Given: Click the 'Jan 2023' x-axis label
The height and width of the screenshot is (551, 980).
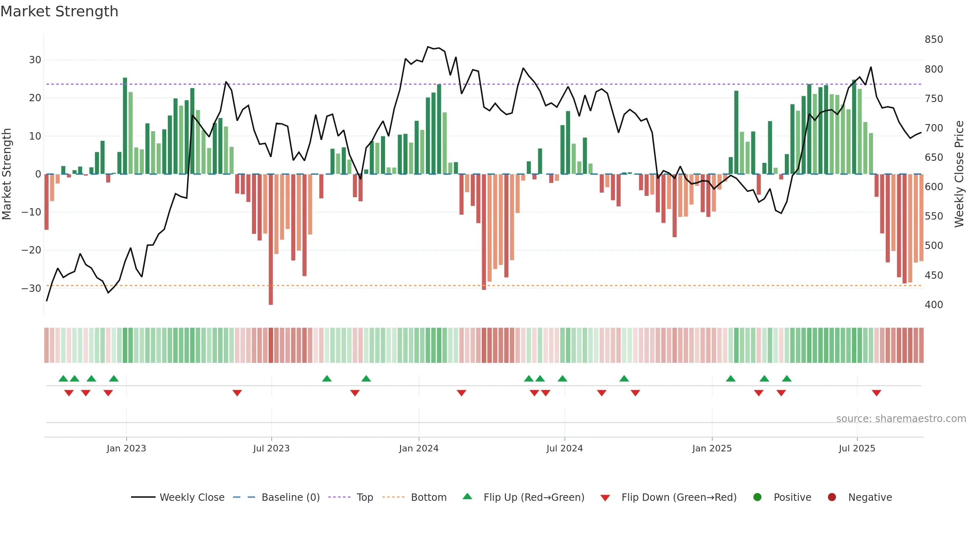Looking at the screenshot, I should 126,449.
